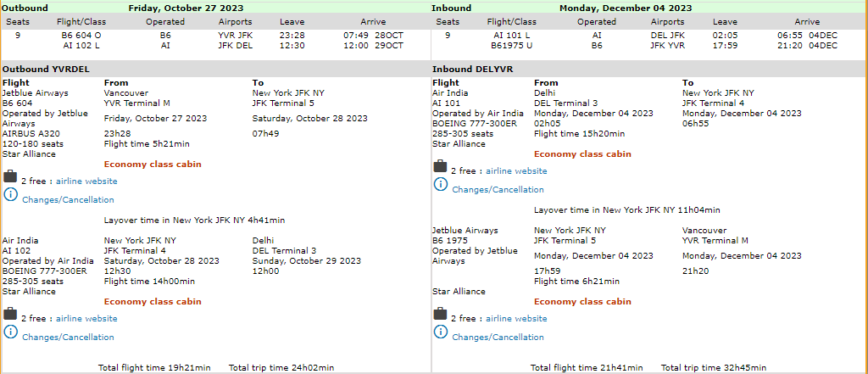Open airline website link for AI 102 baggage
Viewport: 868px width, 374px height.
click(x=86, y=318)
